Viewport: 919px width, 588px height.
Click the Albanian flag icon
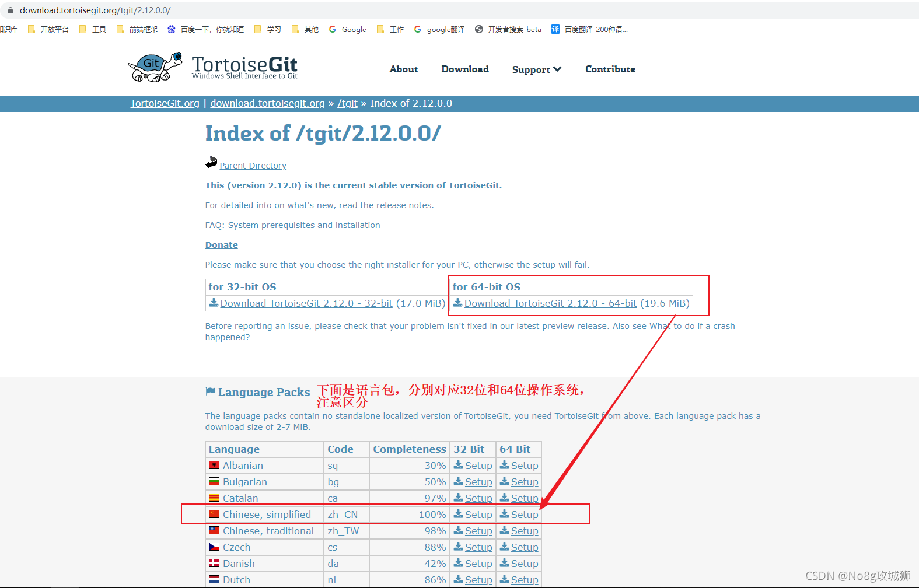point(214,465)
